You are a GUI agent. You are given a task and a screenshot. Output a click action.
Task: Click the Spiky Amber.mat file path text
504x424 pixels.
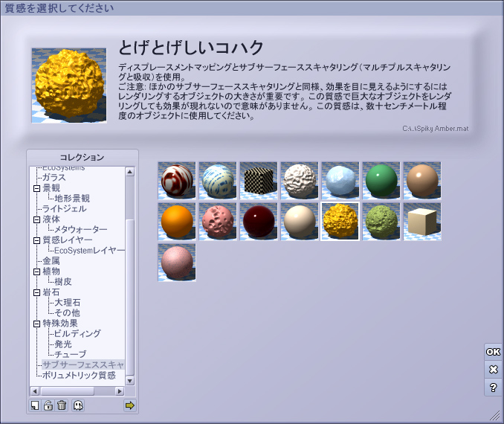435,129
